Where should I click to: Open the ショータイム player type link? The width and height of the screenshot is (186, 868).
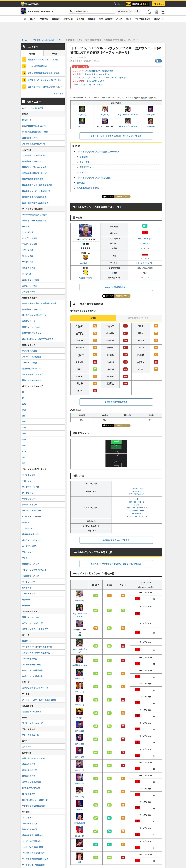145,243
